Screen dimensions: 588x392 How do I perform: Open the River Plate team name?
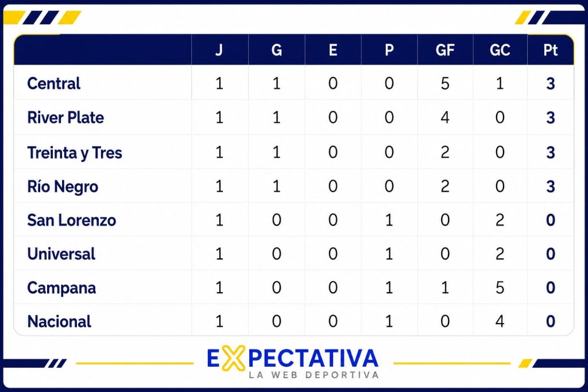coord(65,118)
